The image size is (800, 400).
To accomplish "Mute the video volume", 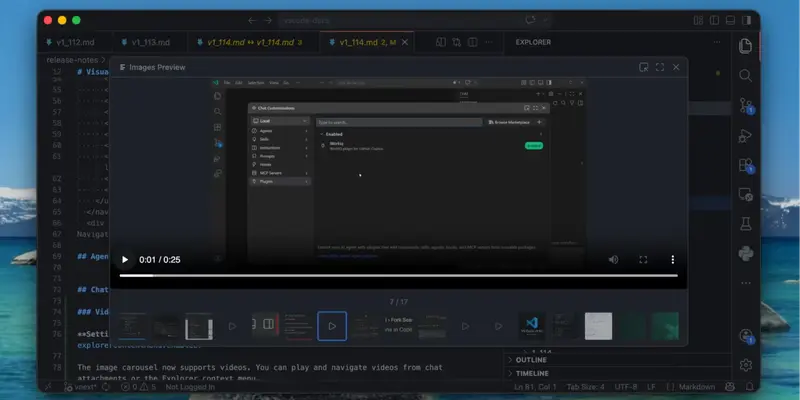I will coord(613,260).
